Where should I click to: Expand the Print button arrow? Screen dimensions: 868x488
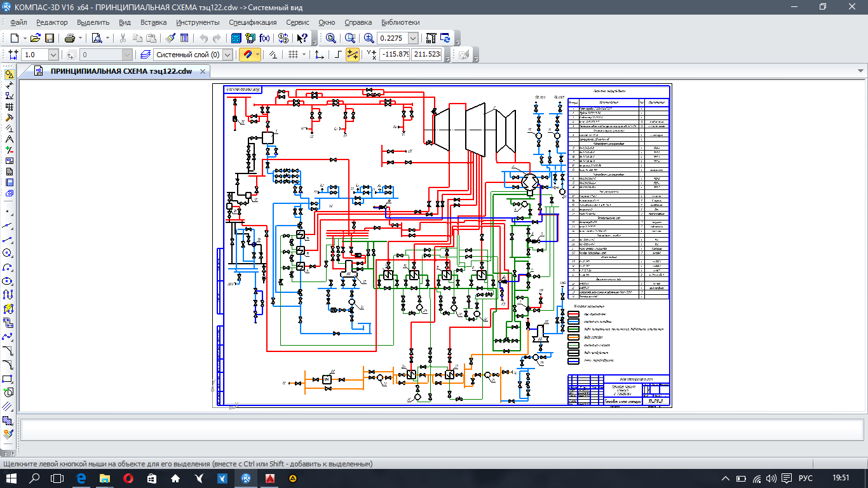tap(81, 38)
